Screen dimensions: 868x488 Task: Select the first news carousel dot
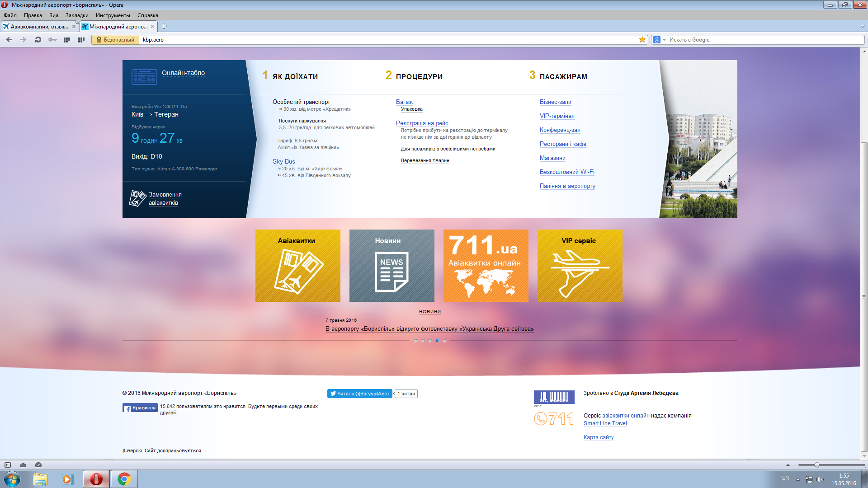coord(415,341)
